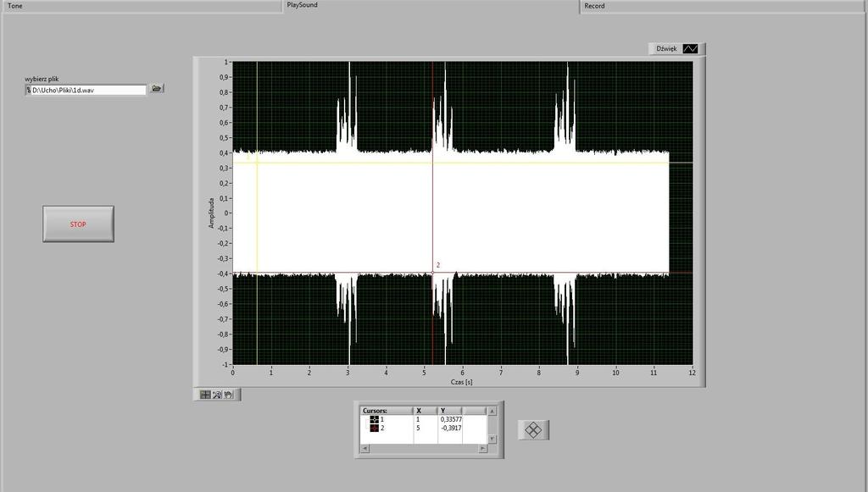The width and height of the screenshot is (868, 492).
Task: Click the Dźwięk plot legend label
Action: coord(666,48)
